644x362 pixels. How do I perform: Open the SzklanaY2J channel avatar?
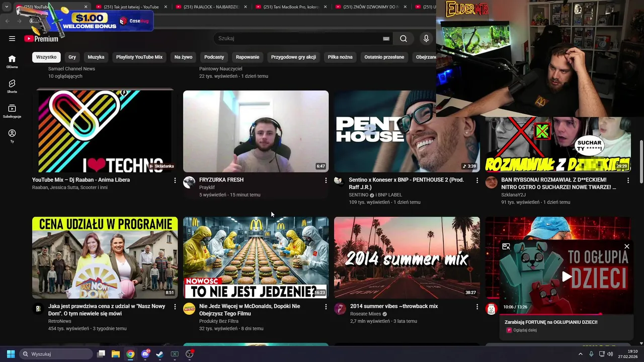[x=491, y=182]
